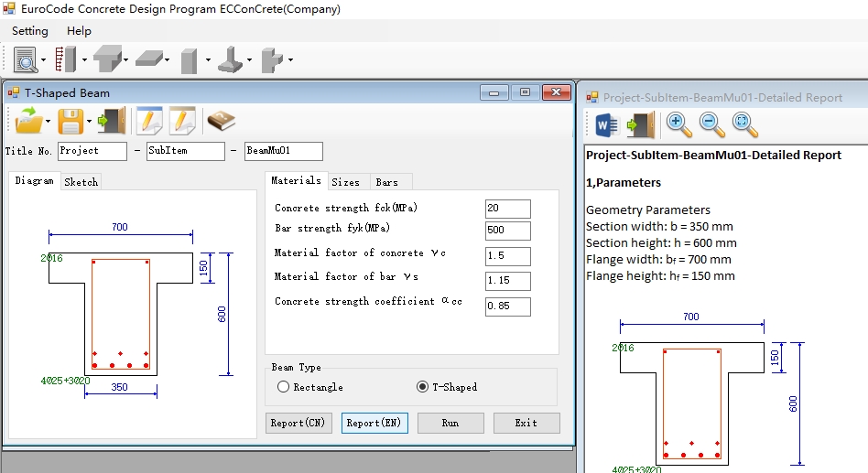Click the first notepad pencil icon
The height and width of the screenshot is (473, 868).
pyautogui.click(x=149, y=121)
